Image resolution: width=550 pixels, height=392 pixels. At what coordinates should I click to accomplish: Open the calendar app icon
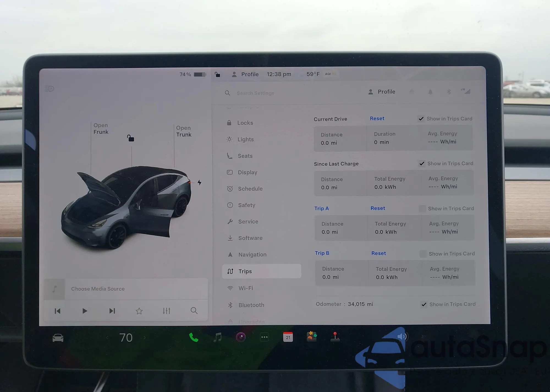click(288, 337)
